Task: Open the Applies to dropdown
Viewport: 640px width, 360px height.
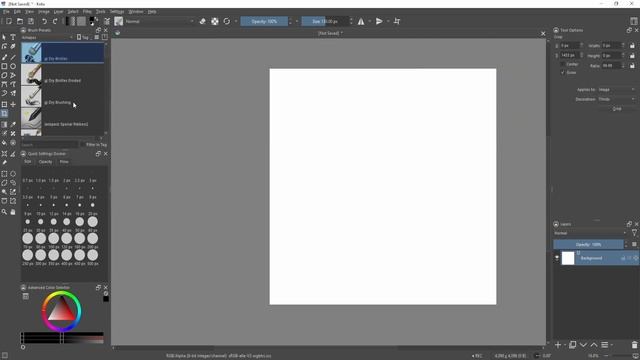Action: click(617, 89)
